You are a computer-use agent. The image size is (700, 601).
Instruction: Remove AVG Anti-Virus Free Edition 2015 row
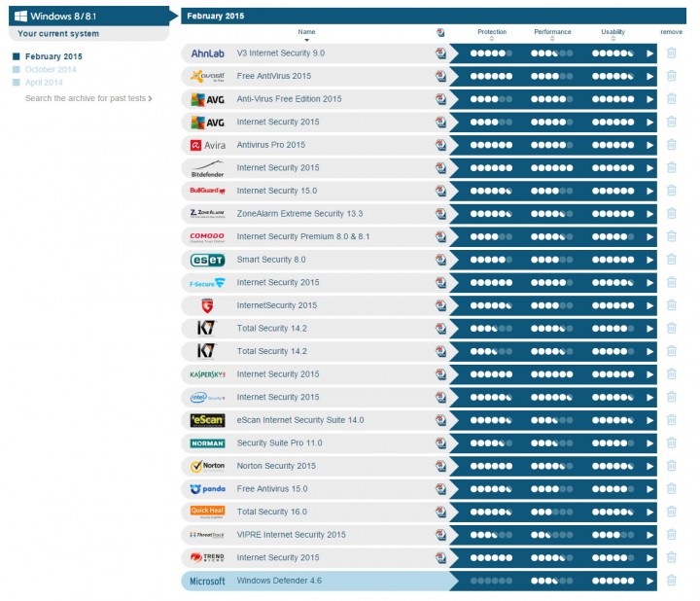coord(671,98)
